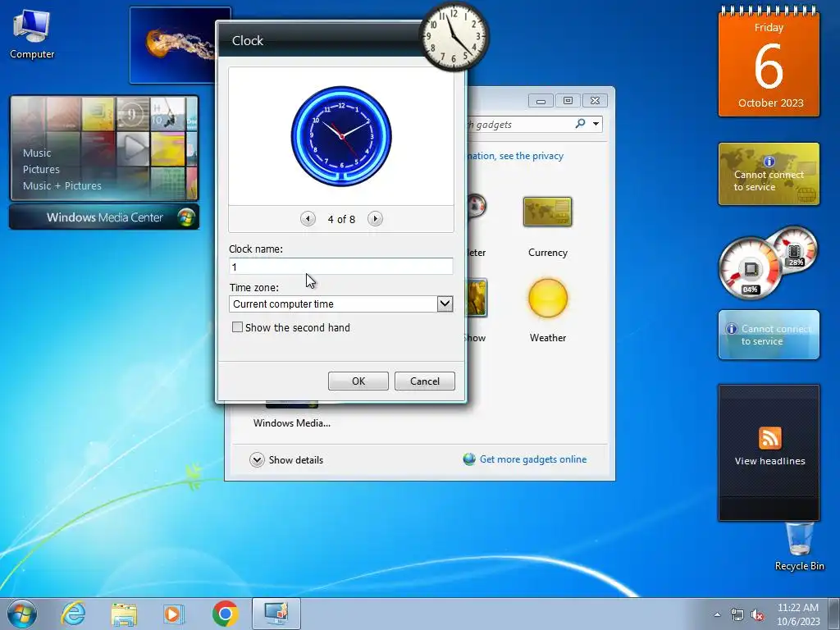This screenshot has width=840, height=630.
Task: Open the Computer desktop icon
Action: (32, 34)
